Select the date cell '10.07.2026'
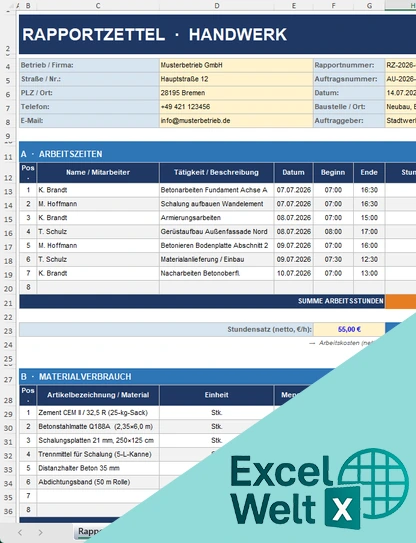416x543 pixels. coord(294,273)
